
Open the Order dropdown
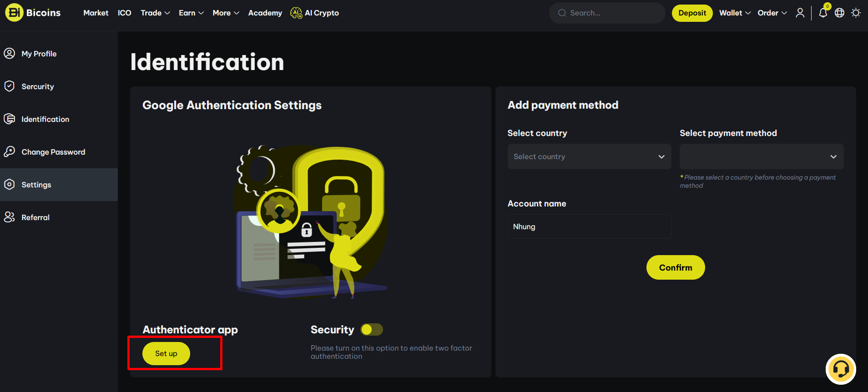tap(772, 13)
